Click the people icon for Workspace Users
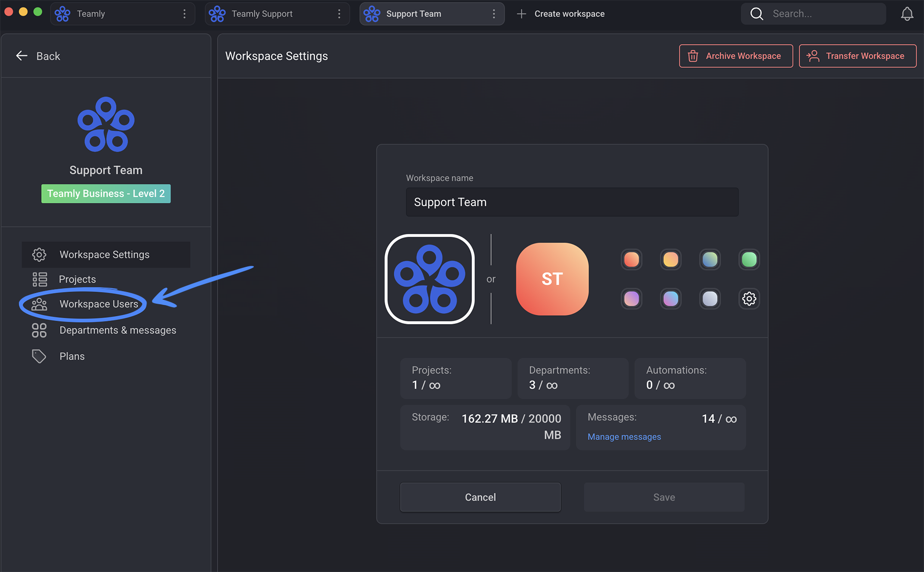The height and width of the screenshot is (572, 924). point(39,304)
